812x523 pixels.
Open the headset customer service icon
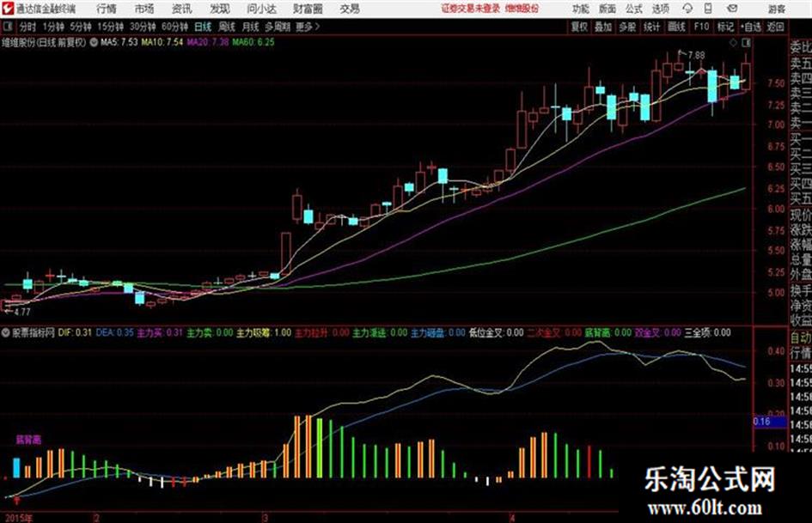pyautogui.click(x=687, y=9)
